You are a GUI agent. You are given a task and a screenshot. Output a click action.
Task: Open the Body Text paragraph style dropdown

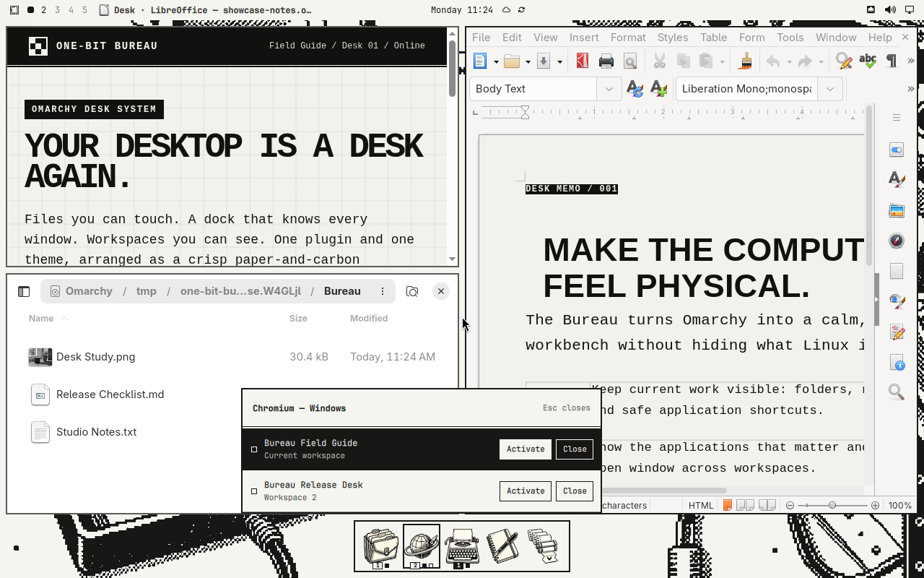(x=609, y=89)
